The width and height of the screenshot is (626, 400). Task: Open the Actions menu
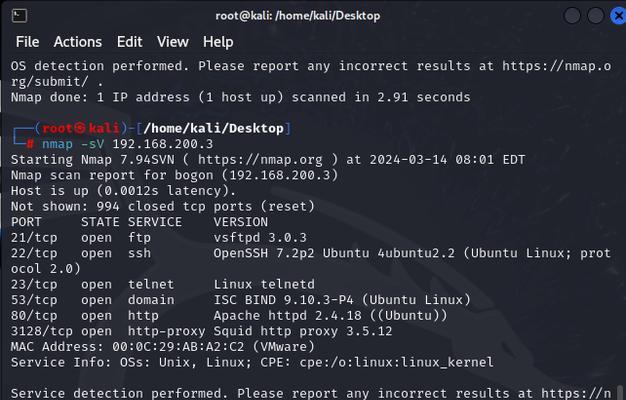click(x=78, y=42)
